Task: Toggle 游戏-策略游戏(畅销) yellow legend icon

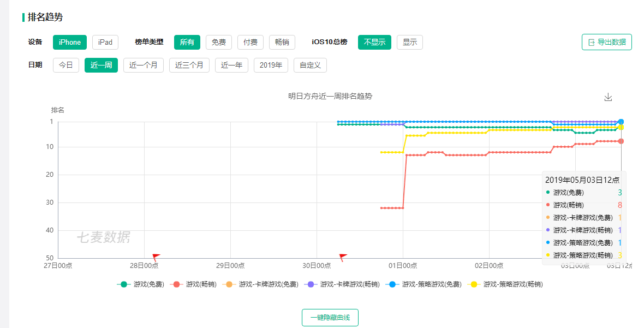Action: (474, 284)
